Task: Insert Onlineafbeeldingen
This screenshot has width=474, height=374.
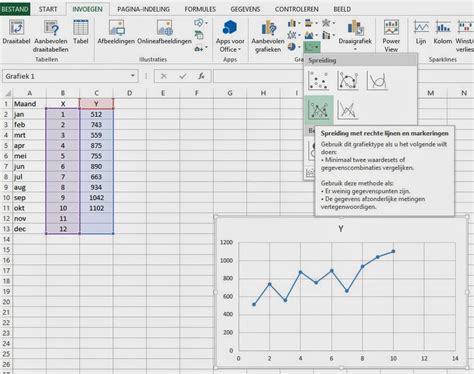Action: click(x=164, y=32)
